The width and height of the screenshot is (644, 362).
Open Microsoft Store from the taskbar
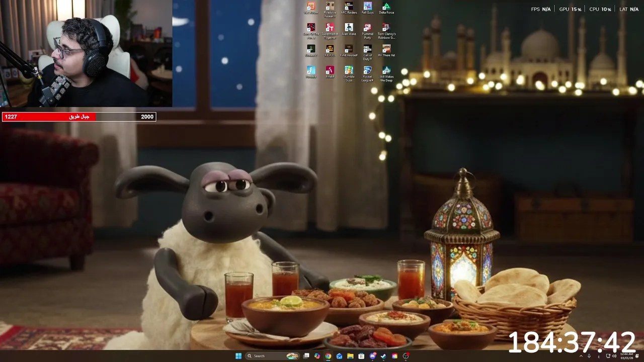pos(361,356)
